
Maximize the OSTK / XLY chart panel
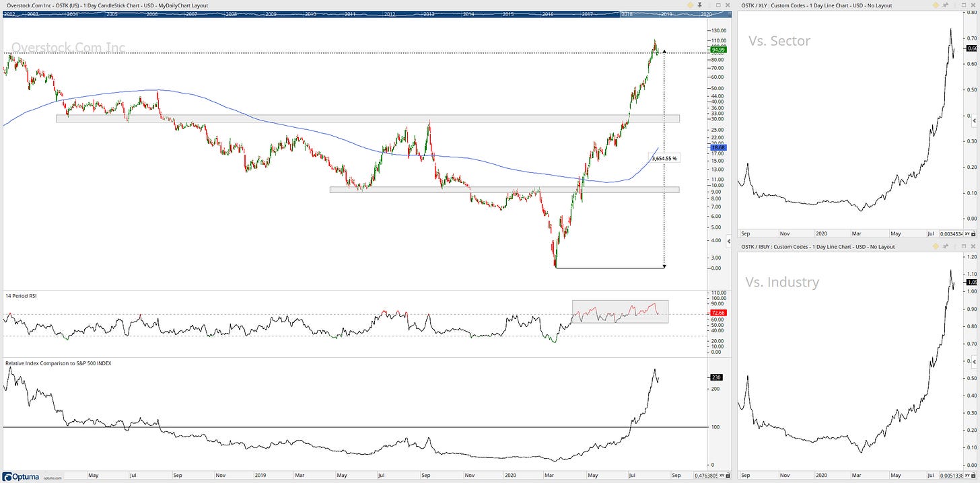[x=964, y=5]
